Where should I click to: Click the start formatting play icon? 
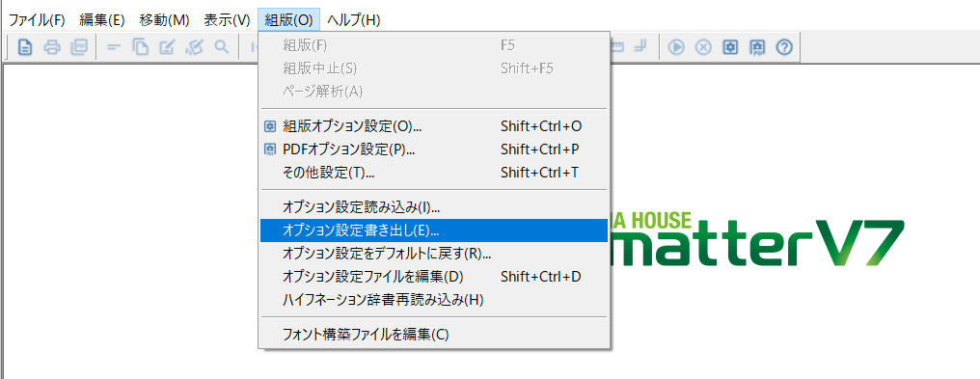(x=676, y=47)
